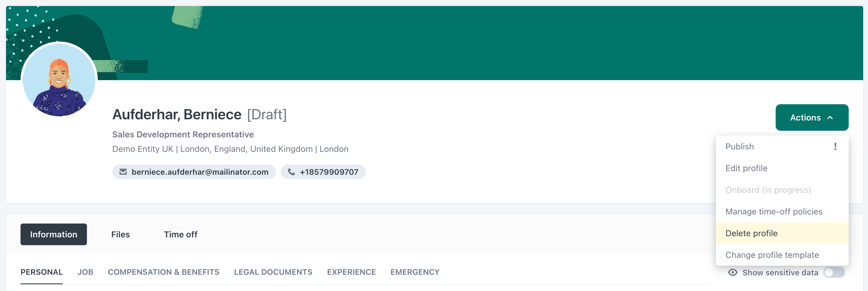Switch to the Files tab
This screenshot has height=291, width=868.
(x=120, y=234)
